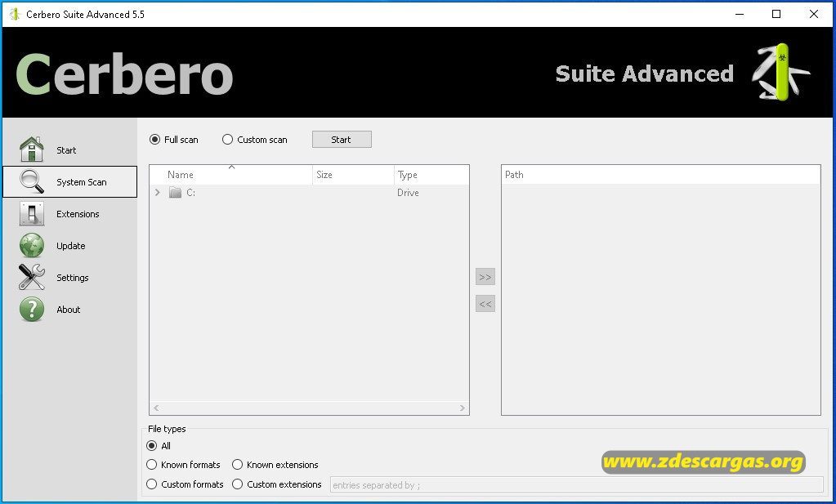The height and width of the screenshot is (504, 836).
Task: Expand the C: drive tree node
Action: pyautogui.click(x=157, y=192)
